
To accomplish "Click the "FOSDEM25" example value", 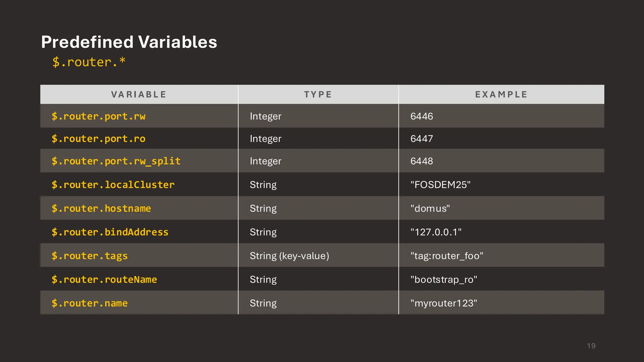I will click(440, 185).
